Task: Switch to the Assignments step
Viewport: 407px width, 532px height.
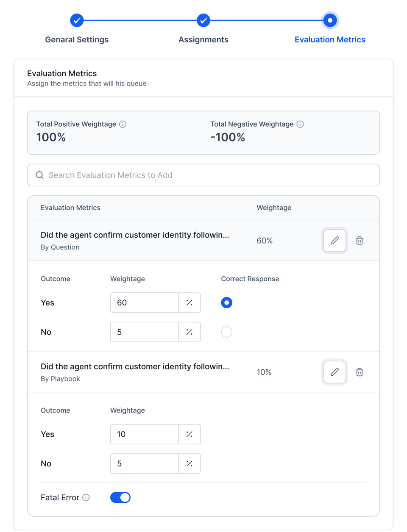Action: (x=203, y=39)
